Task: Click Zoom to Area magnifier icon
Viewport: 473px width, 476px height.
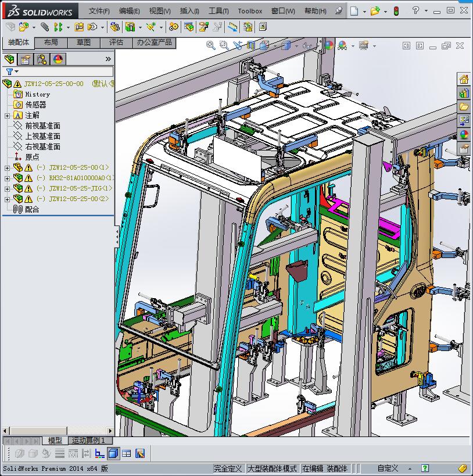Action: coord(224,45)
